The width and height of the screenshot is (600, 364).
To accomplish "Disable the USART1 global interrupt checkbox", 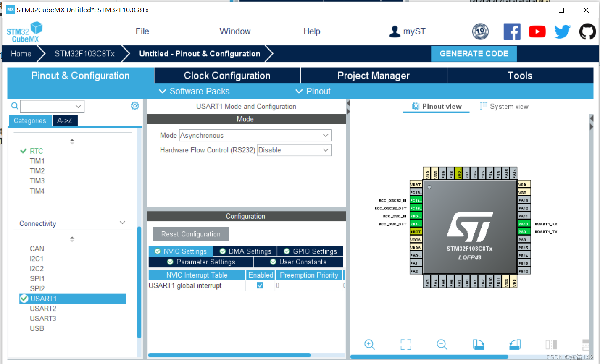I will pyautogui.click(x=260, y=285).
